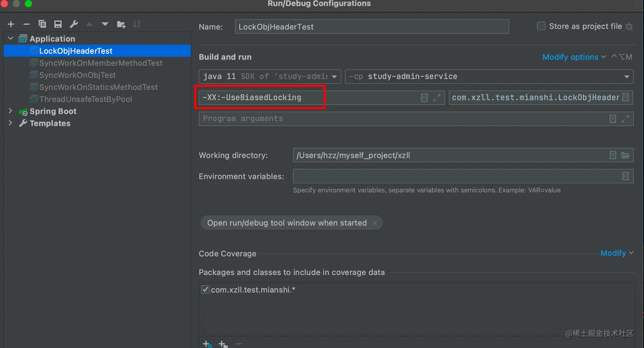Screen dimensions: 644x348
Task: Browse main class list icon
Action: click(x=626, y=97)
